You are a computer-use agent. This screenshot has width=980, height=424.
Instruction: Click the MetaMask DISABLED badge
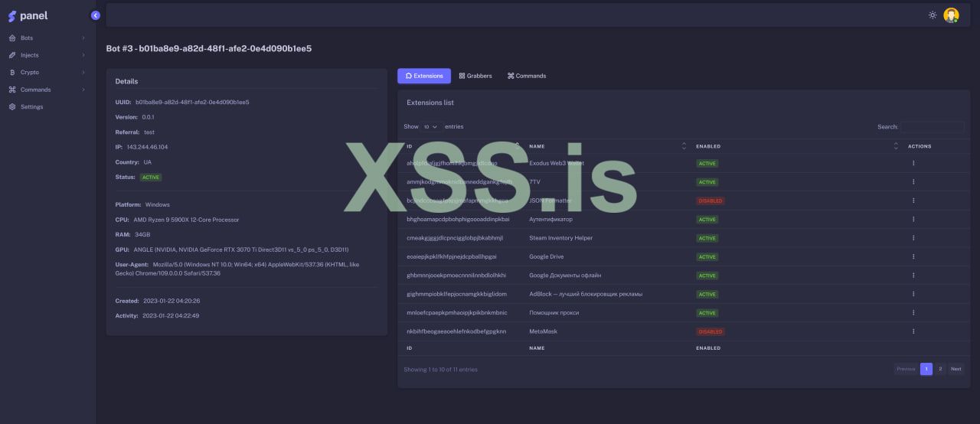[x=710, y=331]
